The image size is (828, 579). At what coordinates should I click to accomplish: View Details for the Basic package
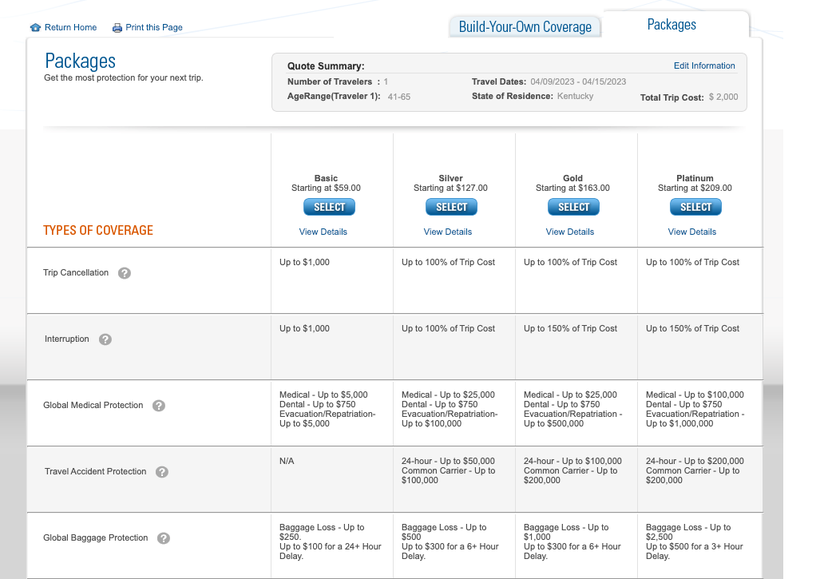pos(325,231)
